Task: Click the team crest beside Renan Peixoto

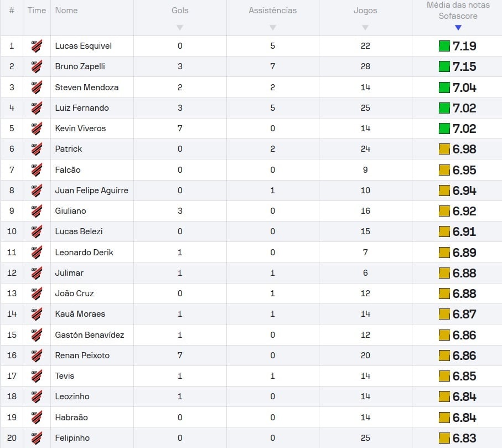Action: pos(37,356)
